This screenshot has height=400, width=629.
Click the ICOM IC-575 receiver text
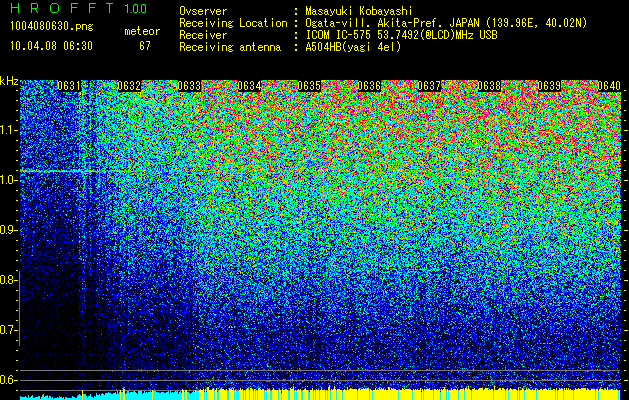401,35
